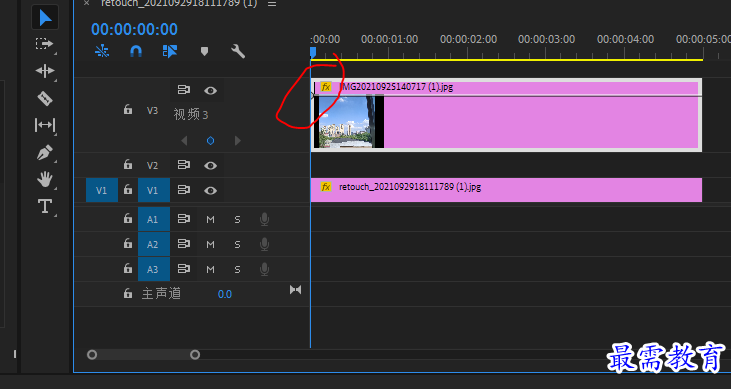Click fx badge on V1 clip
This screenshot has height=389, width=731.
pyautogui.click(x=326, y=187)
